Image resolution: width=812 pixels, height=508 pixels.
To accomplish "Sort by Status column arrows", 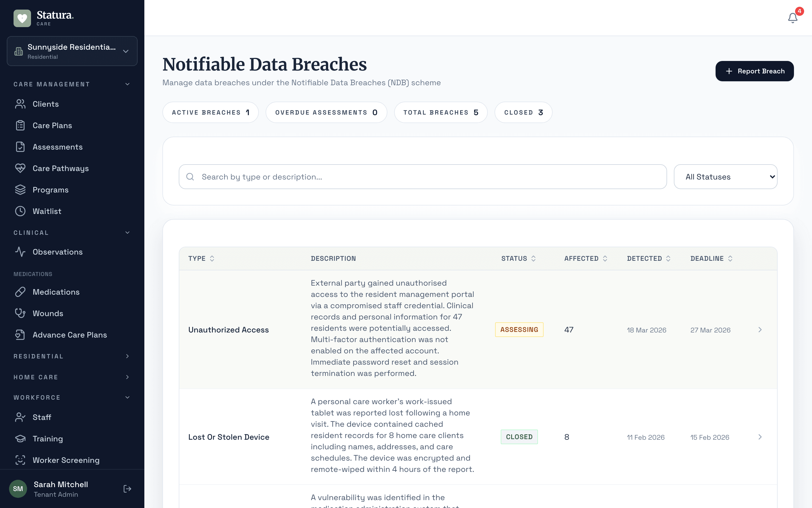I will pos(533,258).
